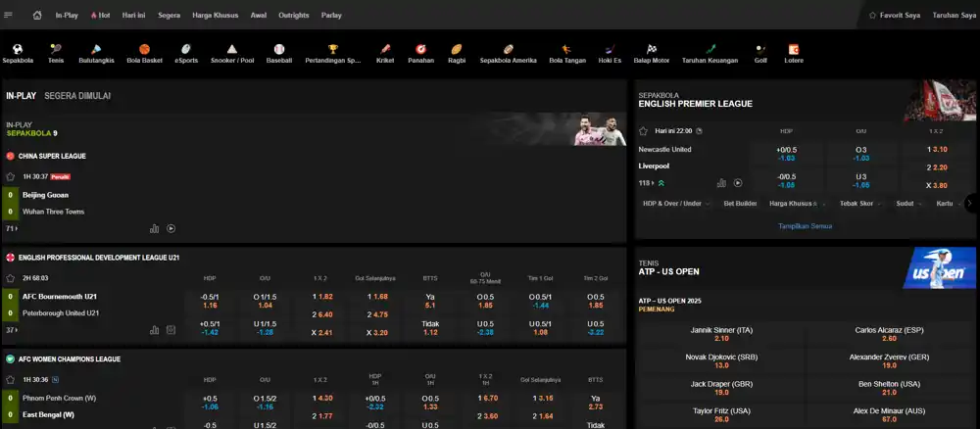Favorite the AFC Bournemouth U21 match star
The height and width of the screenshot is (429, 980).
tap(10, 278)
